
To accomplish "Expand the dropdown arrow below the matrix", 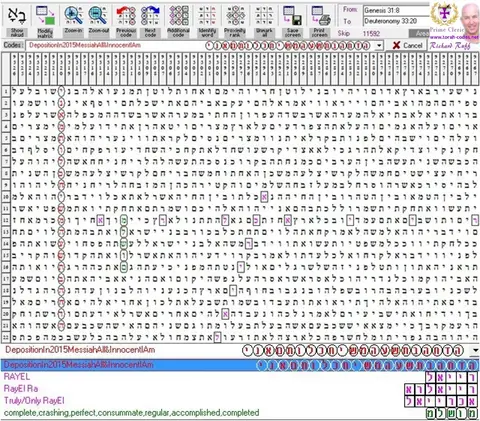I will pos(475,350).
